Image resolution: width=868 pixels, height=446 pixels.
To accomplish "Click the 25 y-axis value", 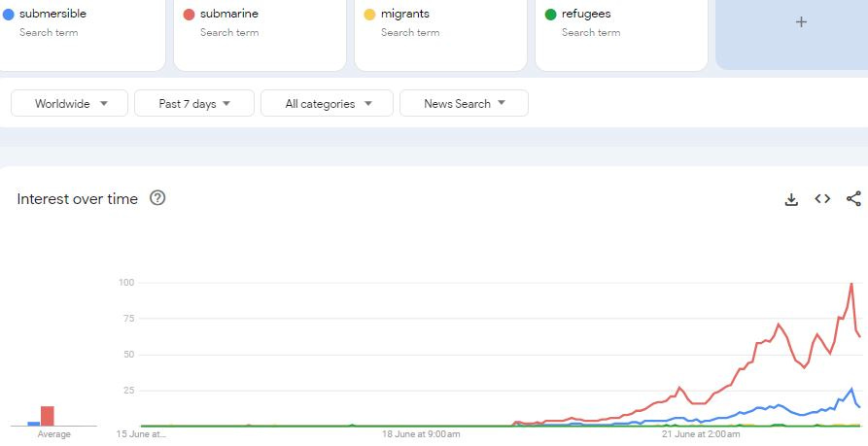I will (x=128, y=390).
